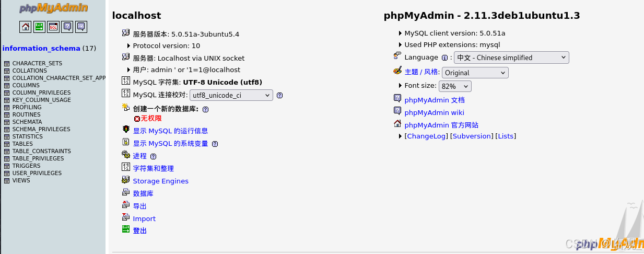This screenshot has width=644, height=254.
Task: Click the gears icon beside 进程
Action: (x=125, y=154)
